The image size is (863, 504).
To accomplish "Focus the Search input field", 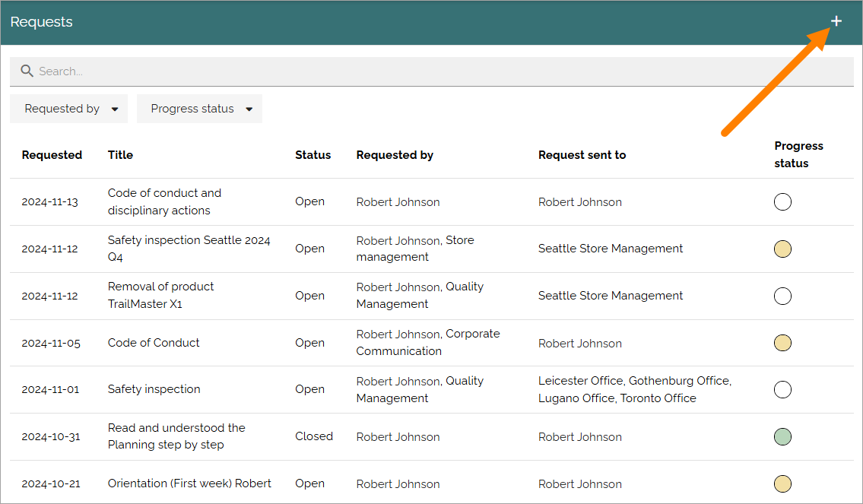I will point(432,71).
